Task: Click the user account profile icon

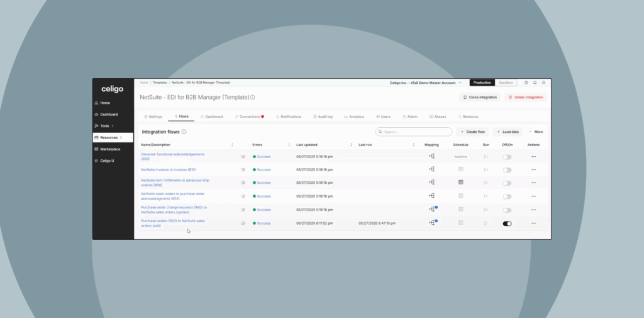Action: (x=543, y=82)
